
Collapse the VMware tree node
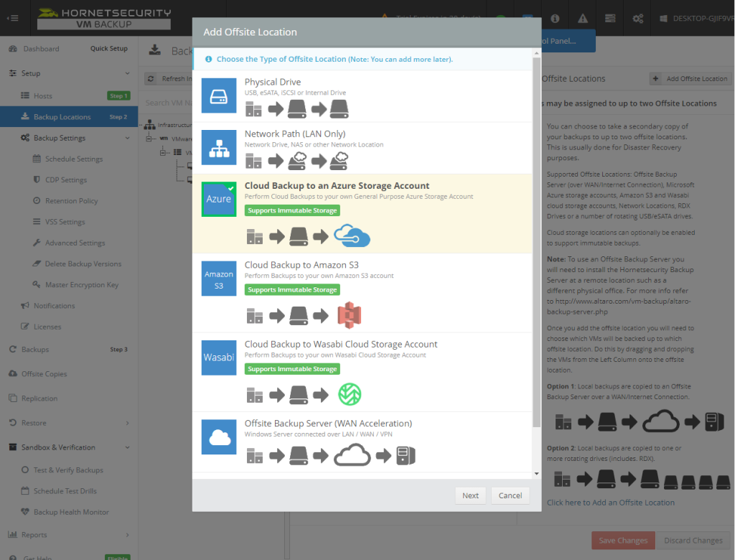pos(149,139)
